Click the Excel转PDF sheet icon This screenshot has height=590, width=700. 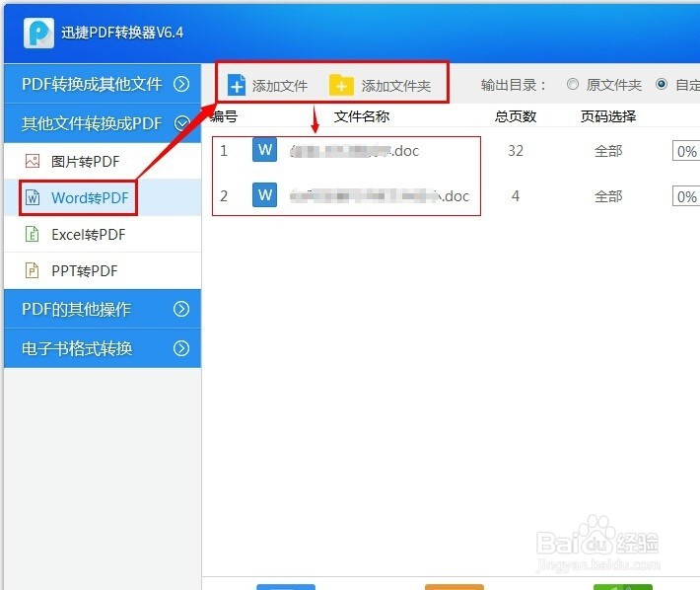tap(33, 234)
